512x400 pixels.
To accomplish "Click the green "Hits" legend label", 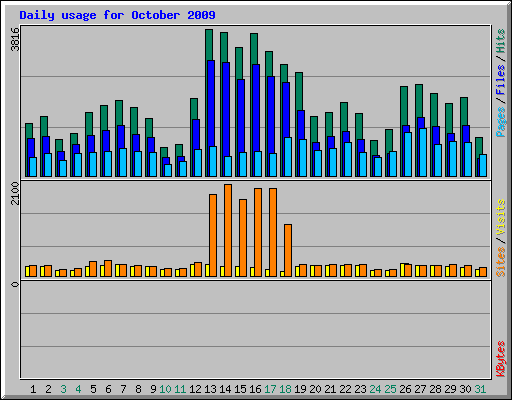I will (501, 41).
